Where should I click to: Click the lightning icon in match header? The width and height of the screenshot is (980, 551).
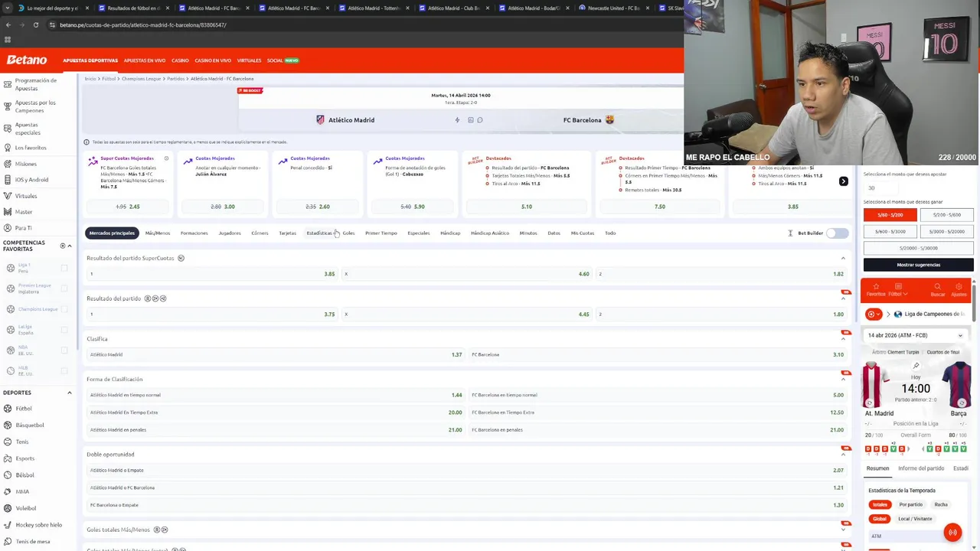click(x=457, y=120)
